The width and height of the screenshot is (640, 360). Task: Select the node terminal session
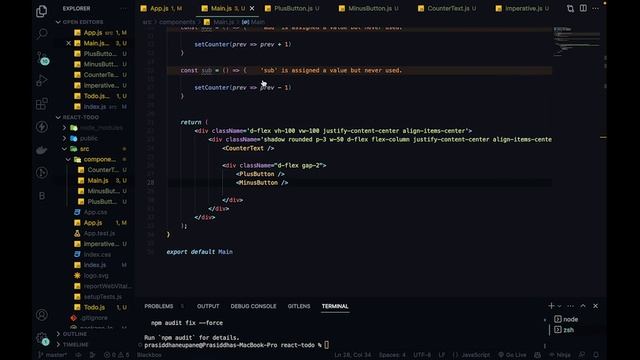[567, 319]
